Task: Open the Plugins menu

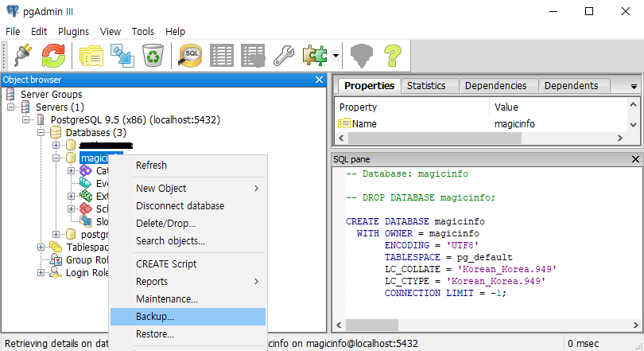Action: [x=73, y=32]
